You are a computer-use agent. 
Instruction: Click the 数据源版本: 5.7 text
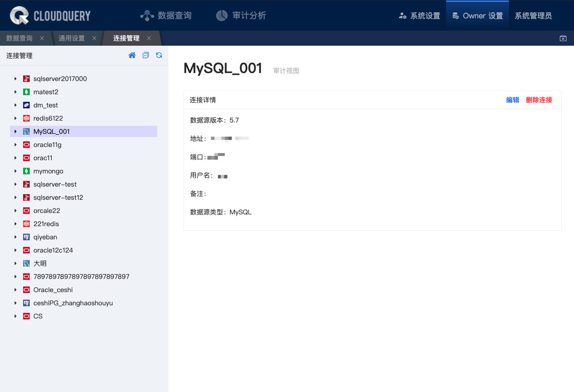(x=215, y=120)
